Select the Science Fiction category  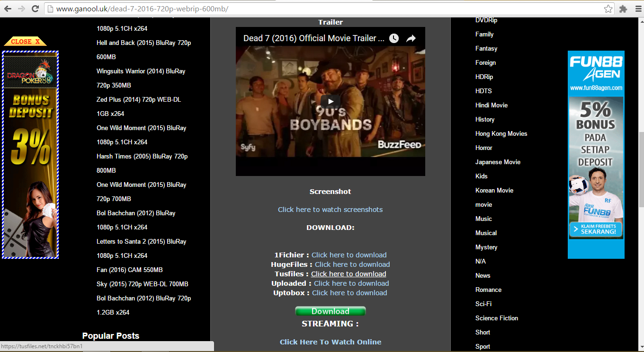pos(497,318)
